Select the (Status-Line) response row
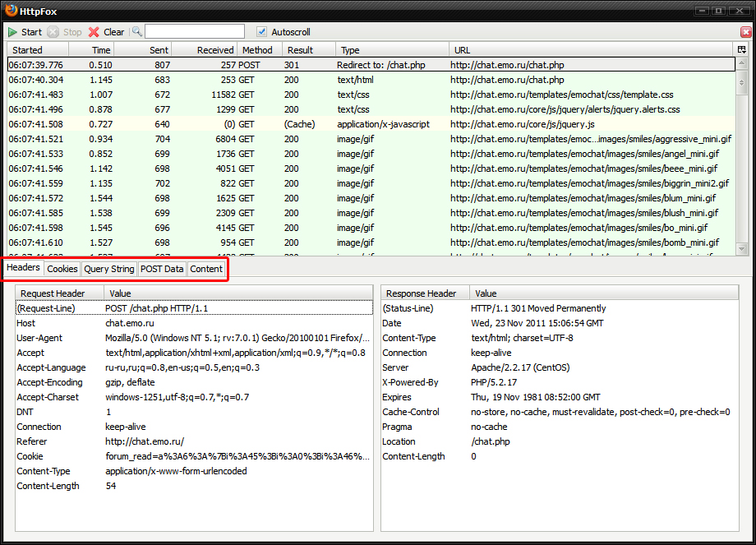 (560, 308)
